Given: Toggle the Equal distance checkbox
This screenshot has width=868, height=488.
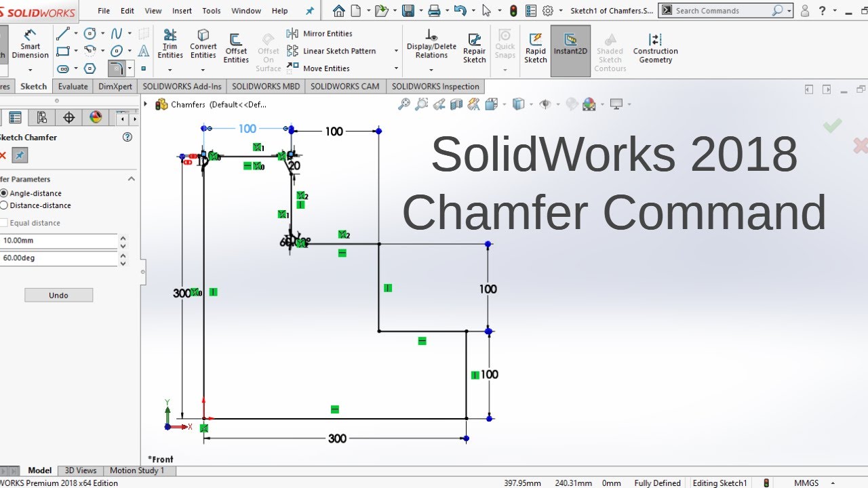Looking at the screenshot, I should pyautogui.click(x=4, y=223).
